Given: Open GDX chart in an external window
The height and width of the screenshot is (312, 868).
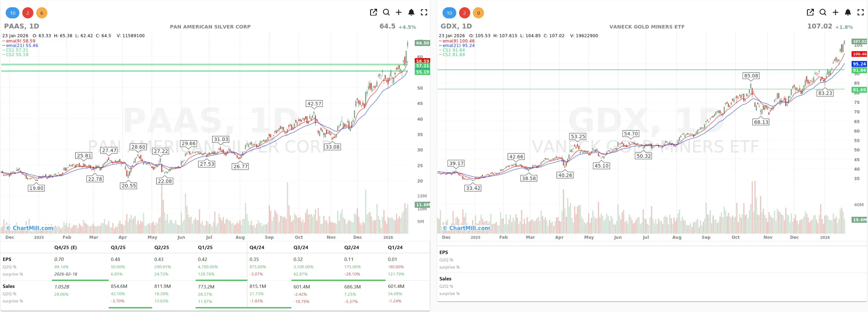Looking at the screenshot, I should pyautogui.click(x=810, y=12).
